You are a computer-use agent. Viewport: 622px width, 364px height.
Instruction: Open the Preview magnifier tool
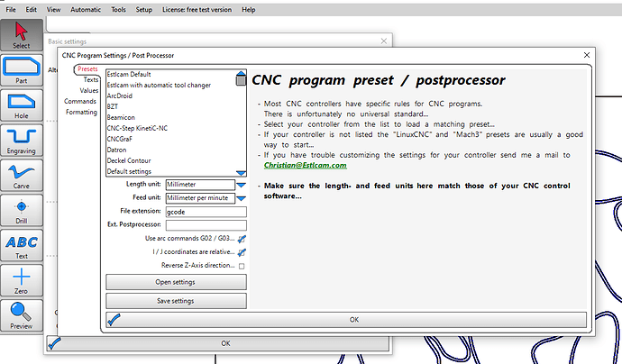pyautogui.click(x=22, y=314)
